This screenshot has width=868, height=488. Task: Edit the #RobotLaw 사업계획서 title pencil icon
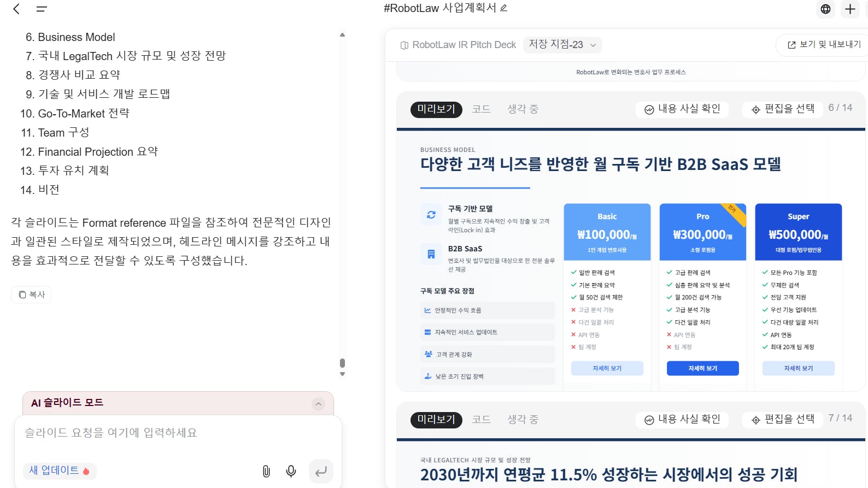click(x=504, y=8)
